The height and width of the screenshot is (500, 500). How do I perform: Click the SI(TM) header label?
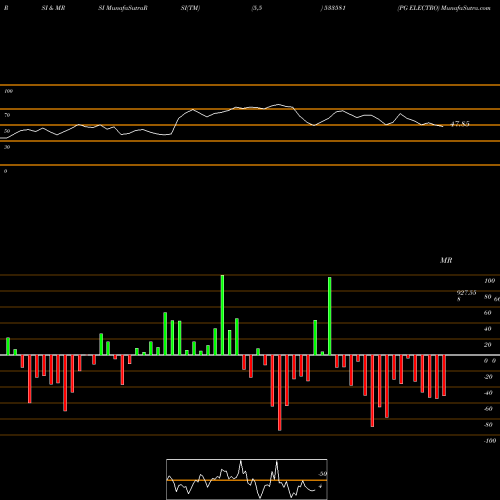[x=190, y=8]
